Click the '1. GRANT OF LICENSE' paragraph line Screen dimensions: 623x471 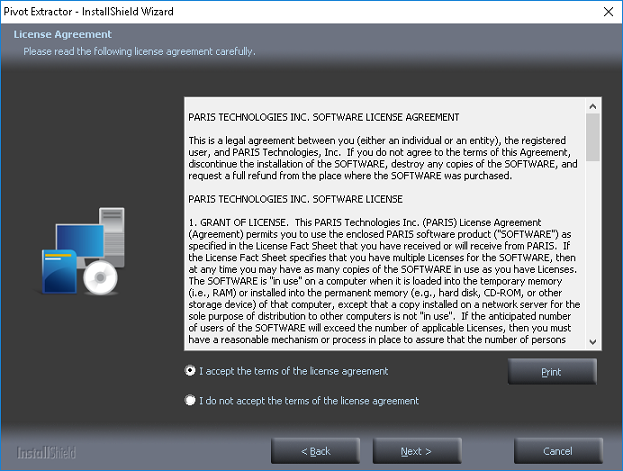pyautogui.click(x=364, y=223)
